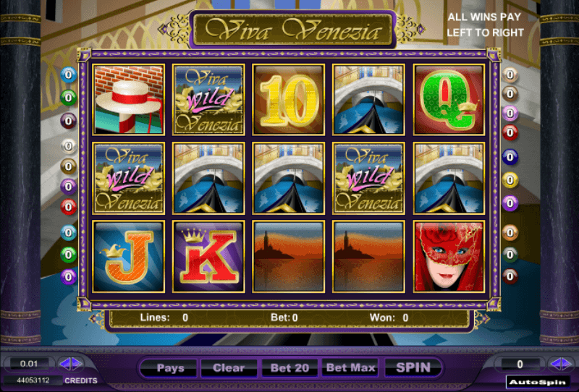Open the Pays table
Image resolution: width=579 pixels, height=392 pixels.
170,368
